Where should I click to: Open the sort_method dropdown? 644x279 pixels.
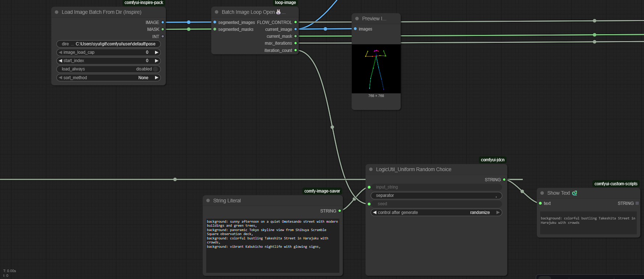pyautogui.click(x=108, y=78)
